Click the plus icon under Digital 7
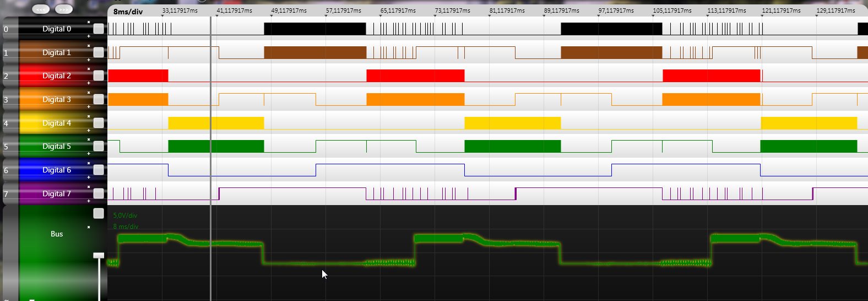Screen dimensions: 868x301 pos(89,201)
